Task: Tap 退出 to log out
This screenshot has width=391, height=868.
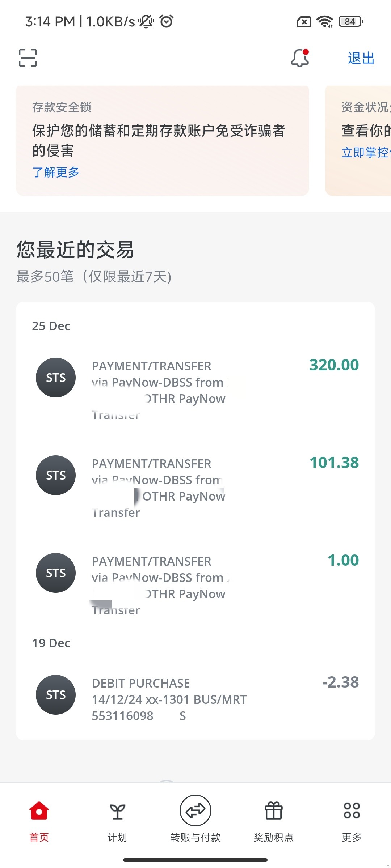Action: (x=361, y=58)
